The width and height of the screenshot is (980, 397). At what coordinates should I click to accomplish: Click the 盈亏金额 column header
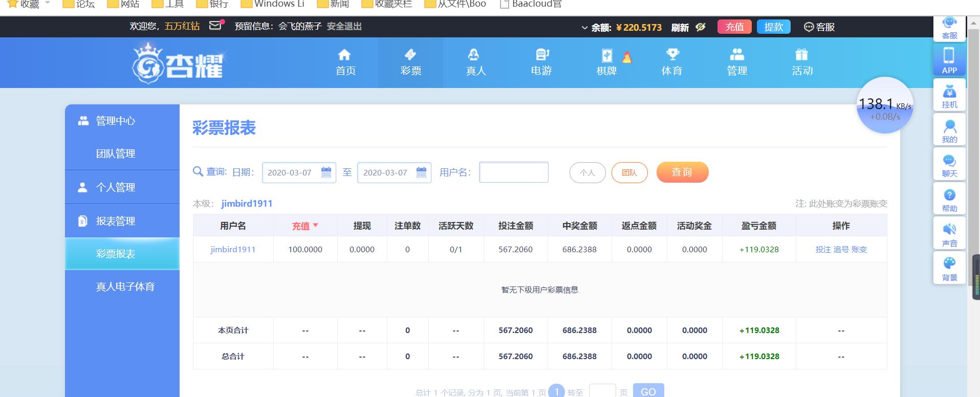click(758, 226)
